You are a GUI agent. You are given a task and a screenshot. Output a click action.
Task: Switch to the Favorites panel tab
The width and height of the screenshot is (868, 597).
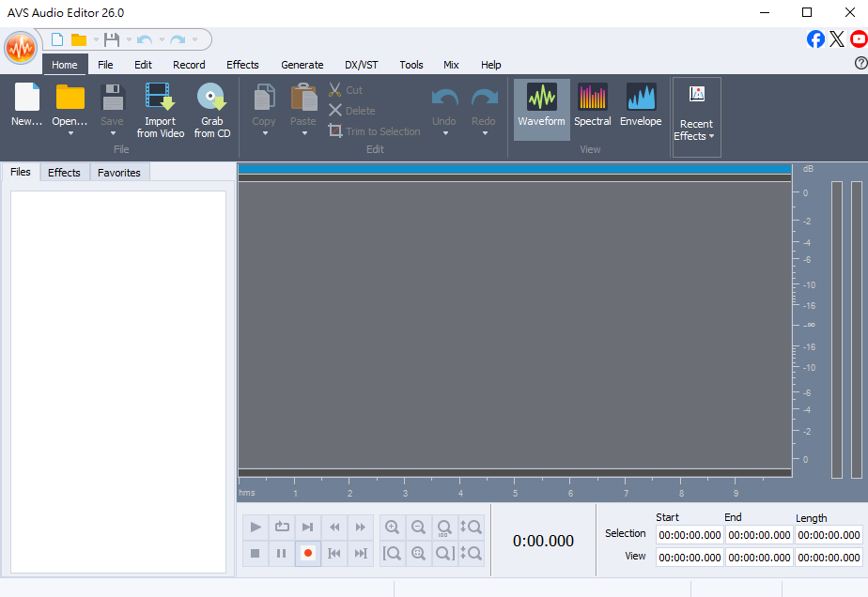(119, 173)
